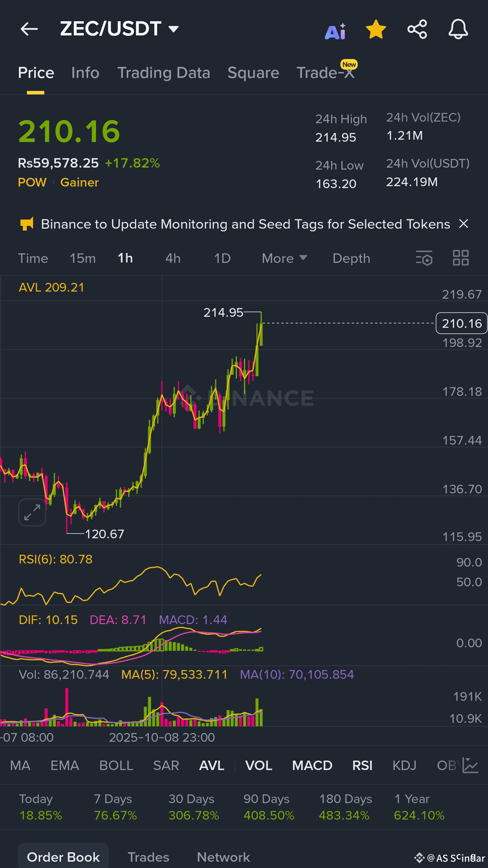This screenshot has width=488, height=868.
Task: Select the Trades tab
Action: 148,857
